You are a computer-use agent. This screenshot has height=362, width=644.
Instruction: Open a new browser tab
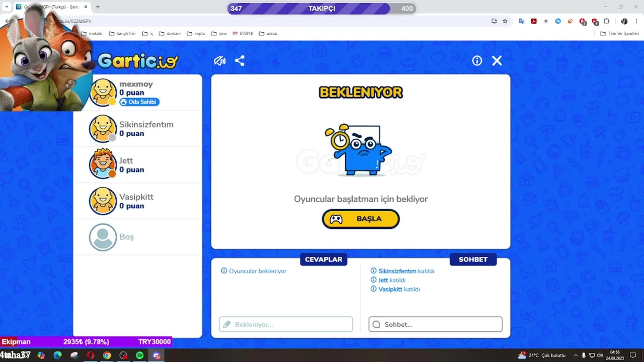coord(98,7)
